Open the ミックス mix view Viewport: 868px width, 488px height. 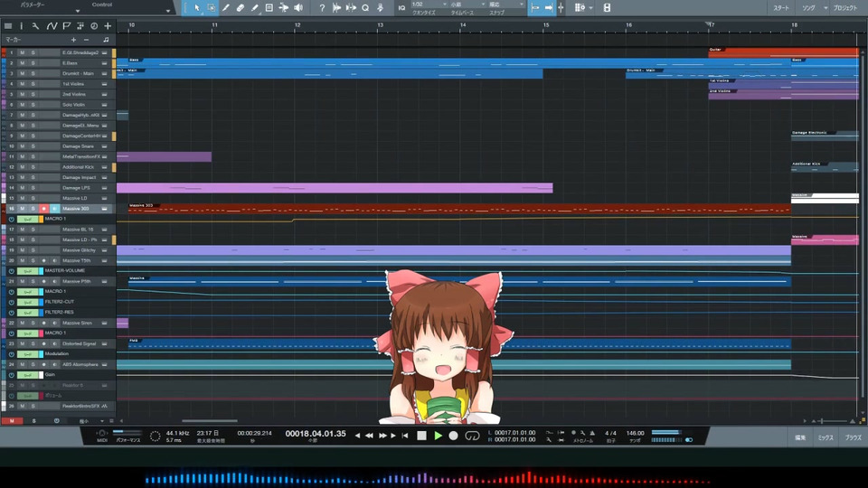826,437
